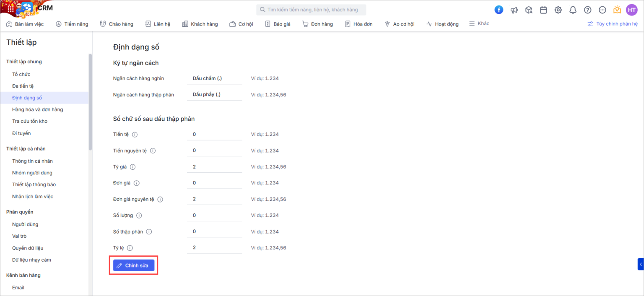644x296 pixels.
Task: Open settings gear icon
Action: coord(558,10)
